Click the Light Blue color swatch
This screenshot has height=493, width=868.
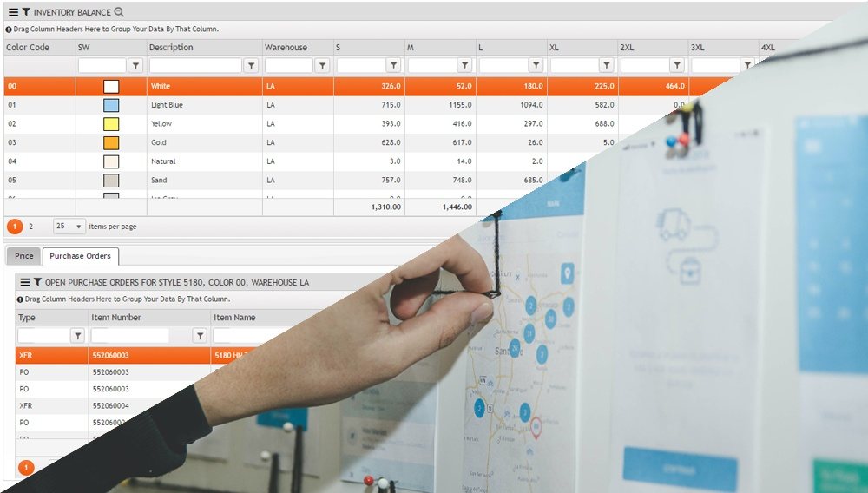coord(111,105)
